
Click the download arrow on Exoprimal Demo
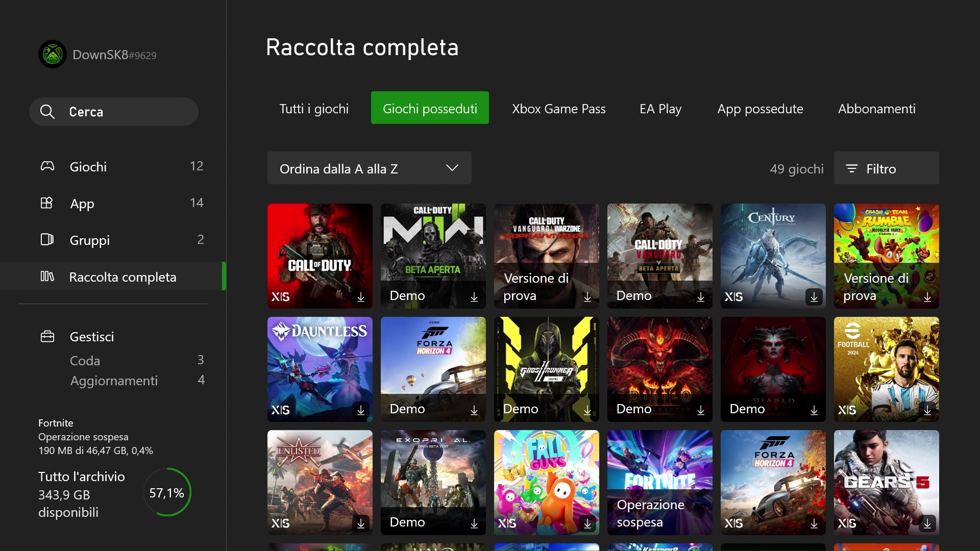(x=474, y=523)
